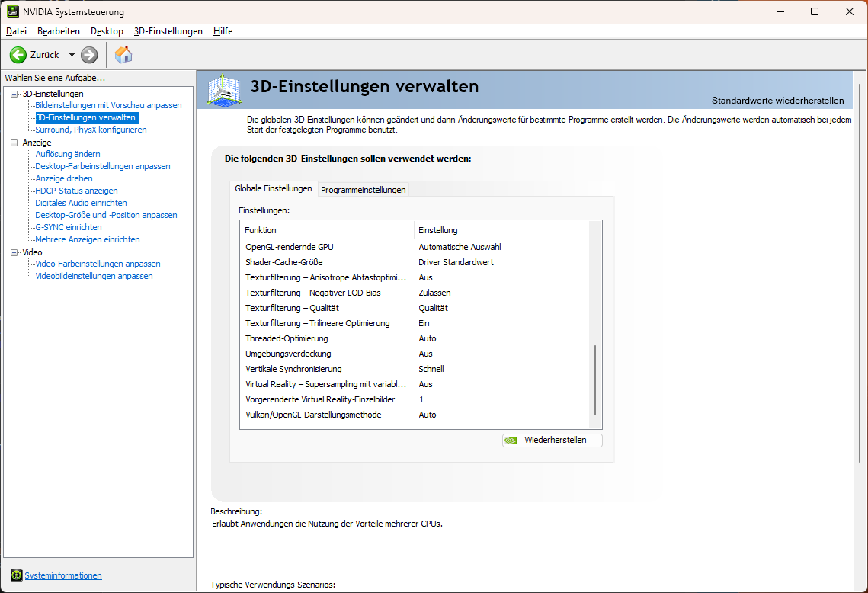Select Virtual Reality – Supersampling row
The image size is (868, 593).
[414, 384]
